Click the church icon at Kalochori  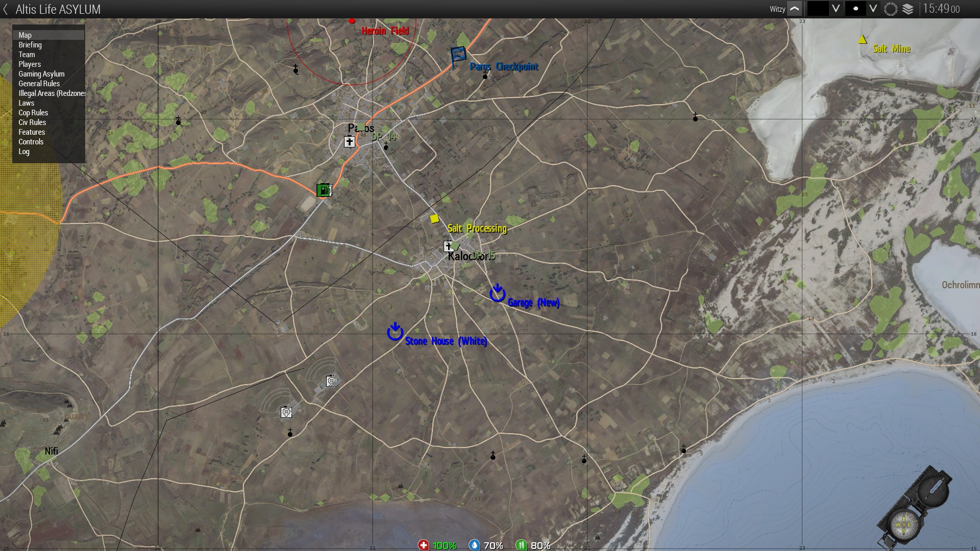click(x=449, y=246)
